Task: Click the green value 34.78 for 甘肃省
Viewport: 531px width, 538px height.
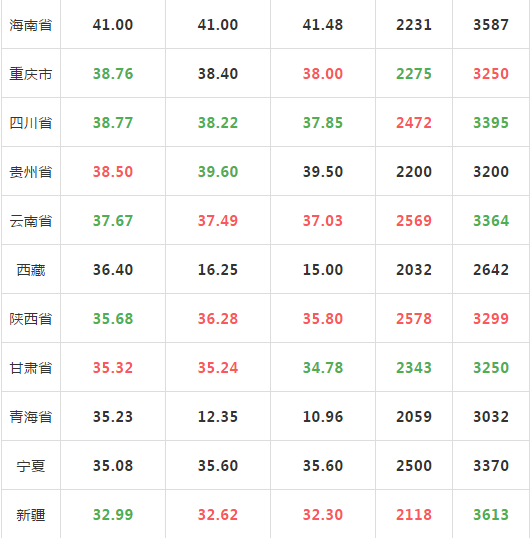Action: click(323, 368)
